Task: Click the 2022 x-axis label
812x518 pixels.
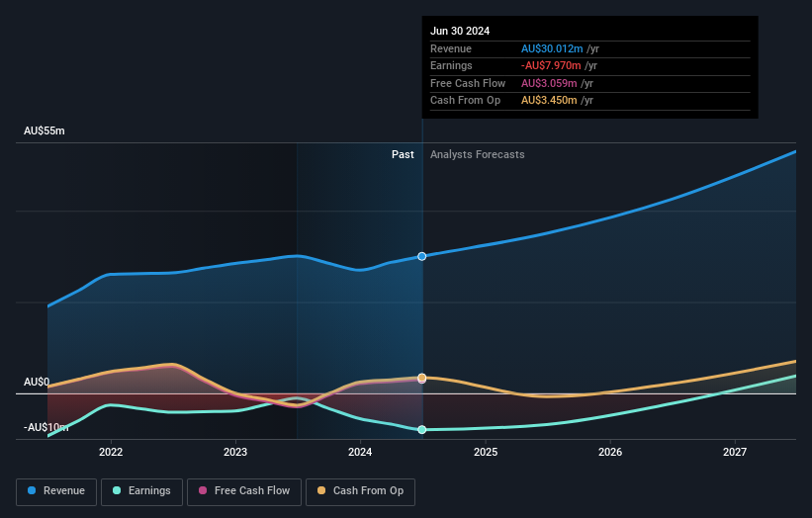Action: tap(111, 453)
